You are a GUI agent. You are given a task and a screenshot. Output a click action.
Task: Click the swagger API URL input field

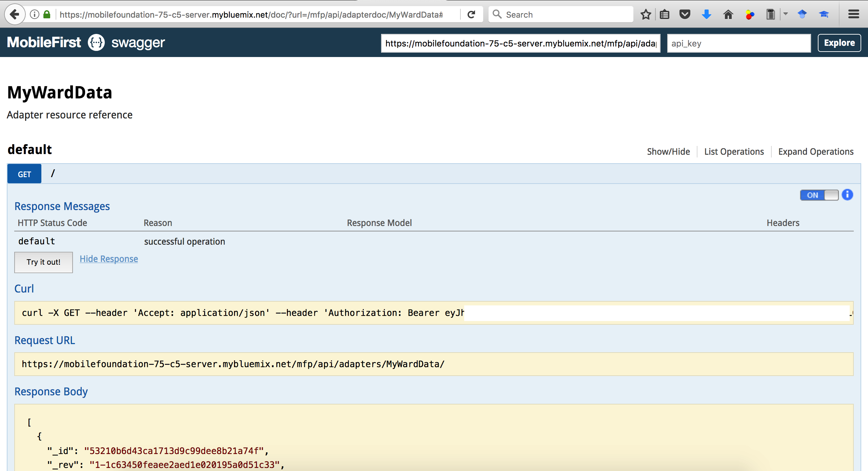tap(520, 43)
